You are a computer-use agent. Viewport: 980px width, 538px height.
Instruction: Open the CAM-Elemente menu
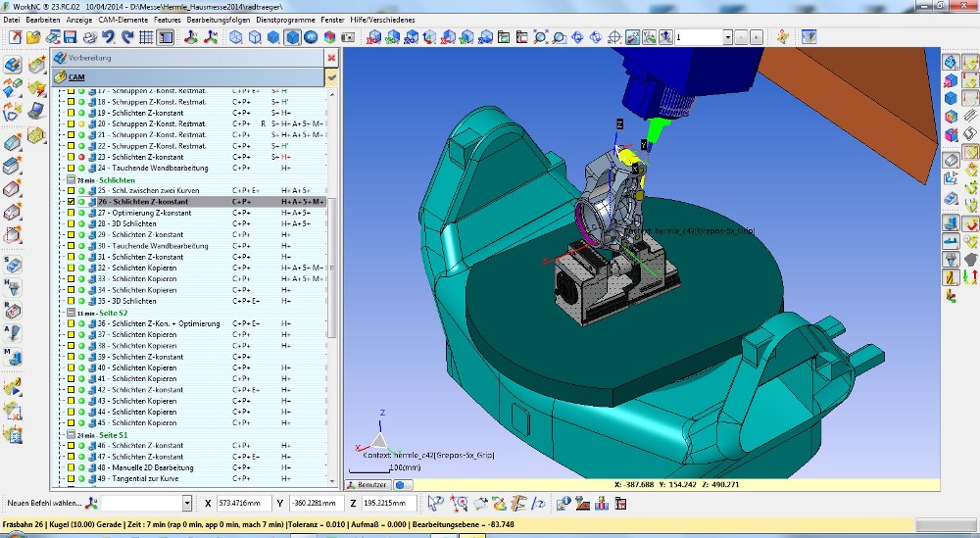pos(123,20)
